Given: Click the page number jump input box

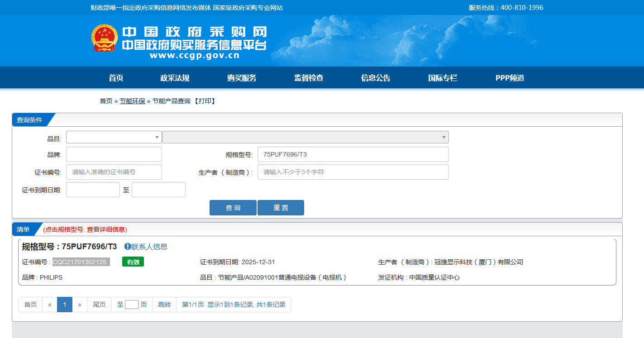Looking at the screenshot, I should tap(132, 305).
